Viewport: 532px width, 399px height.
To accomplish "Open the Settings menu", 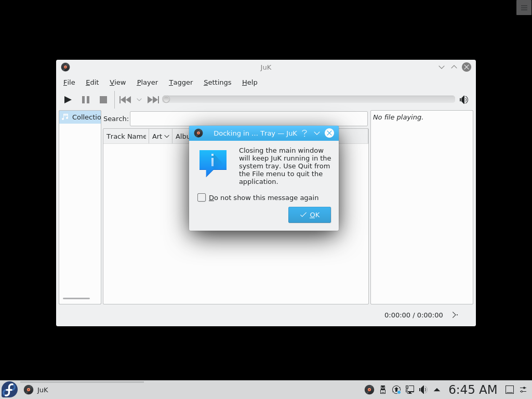I will pyautogui.click(x=218, y=83).
